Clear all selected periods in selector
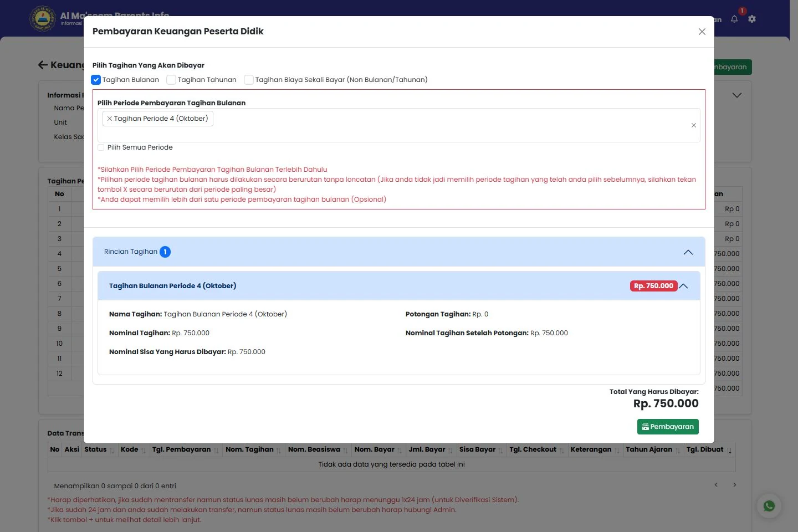This screenshot has width=798, height=532. [694, 125]
